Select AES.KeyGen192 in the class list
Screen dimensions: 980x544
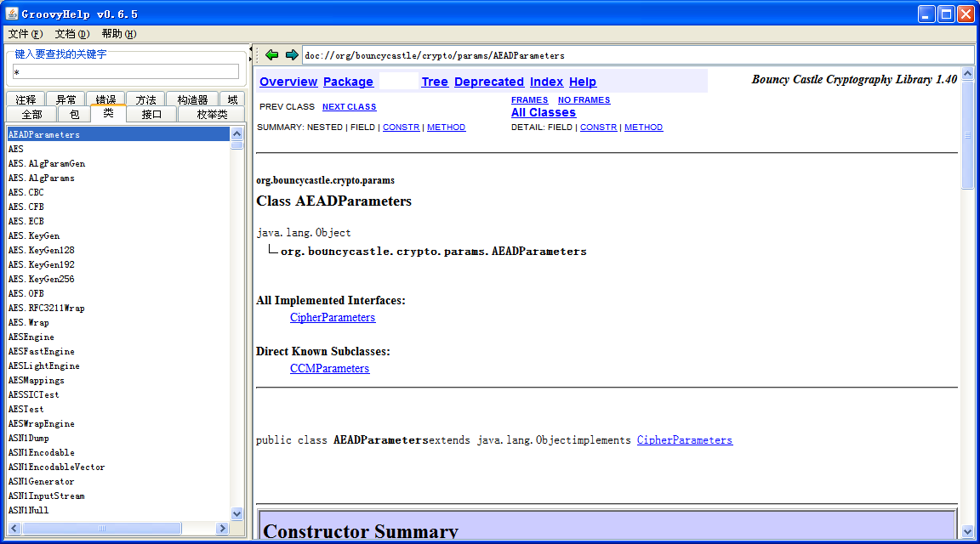[x=118, y=264]
